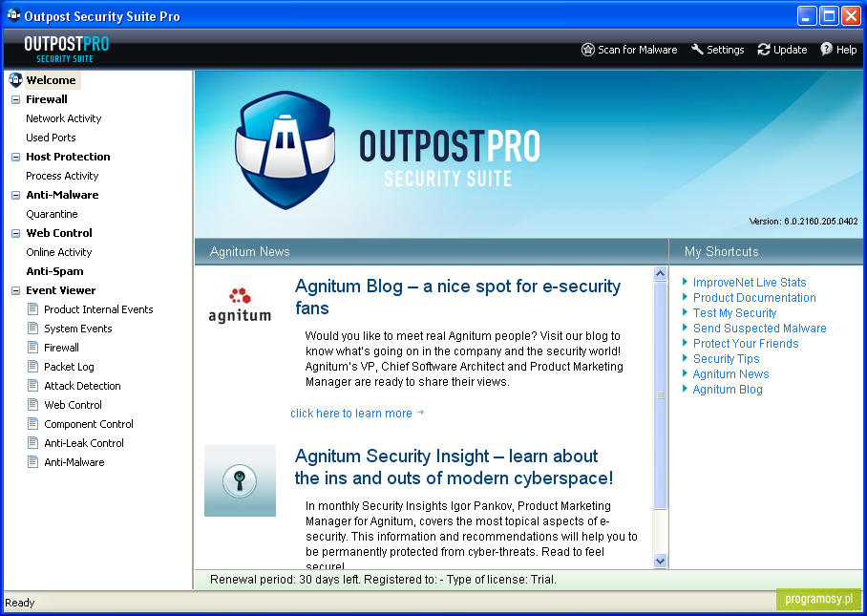Collapse the Anti-Malware tree section

tap(15, 195)
